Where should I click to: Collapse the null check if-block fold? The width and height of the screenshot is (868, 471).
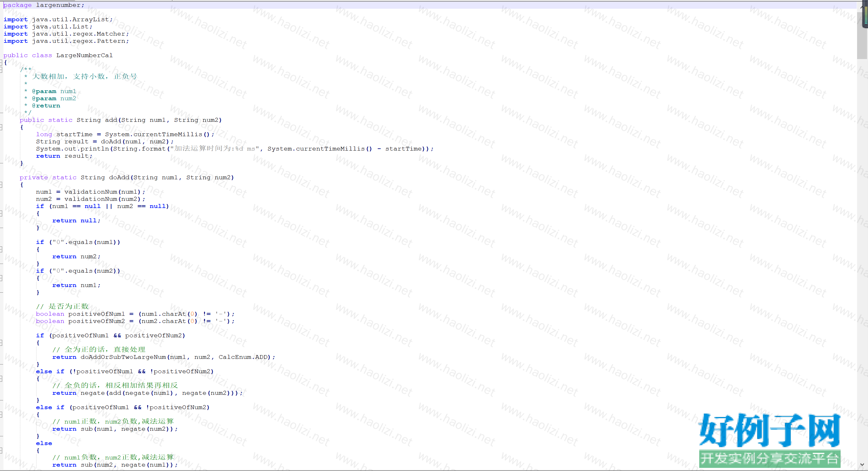click(x=1, y=214)
